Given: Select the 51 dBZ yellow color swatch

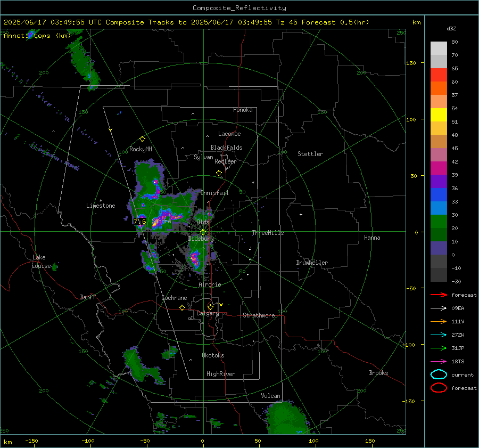Looking at the screenshot, I should point(439,115).
